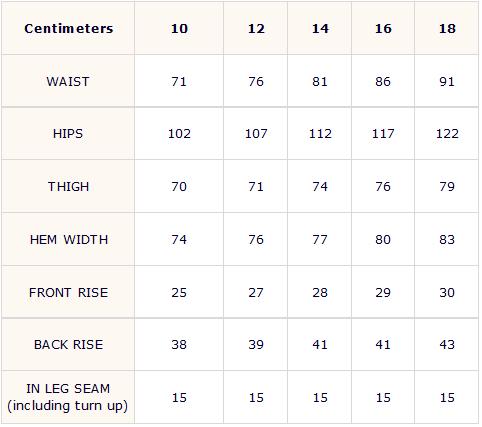Select the size 14 column header
The image size is (482, 427).
(x=320, y=29)
